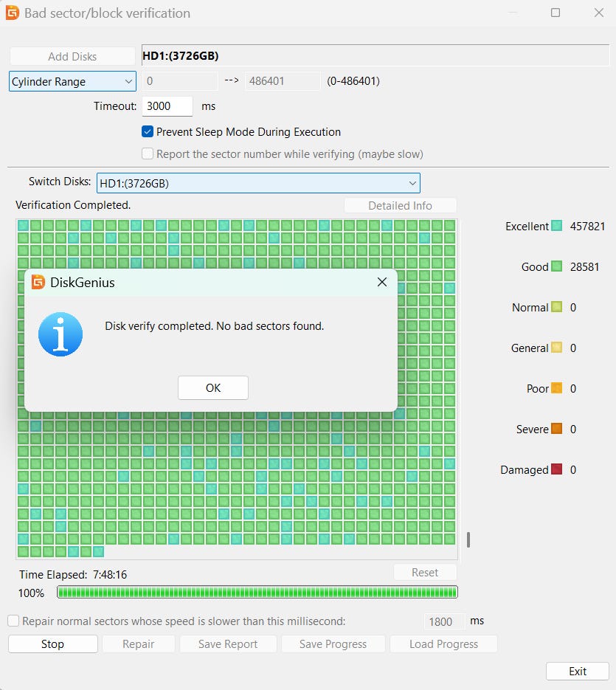This screenshot has height=690, width=616.
Task: Click OK in the DiskGenius dialog
Action: [213, 387]
